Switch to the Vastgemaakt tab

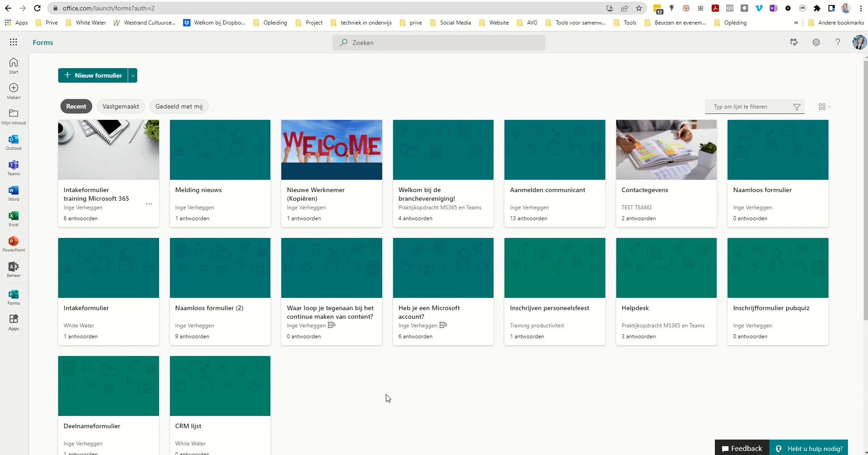121,106
